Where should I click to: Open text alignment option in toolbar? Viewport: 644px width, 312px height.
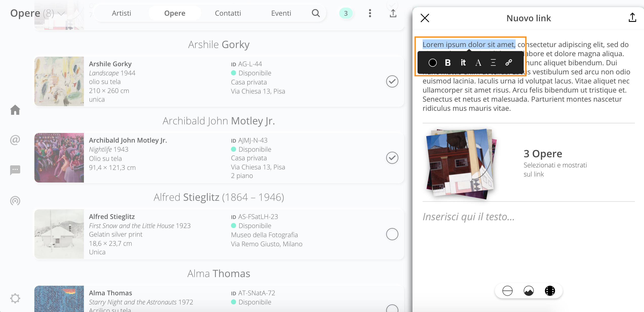[493, 62]
